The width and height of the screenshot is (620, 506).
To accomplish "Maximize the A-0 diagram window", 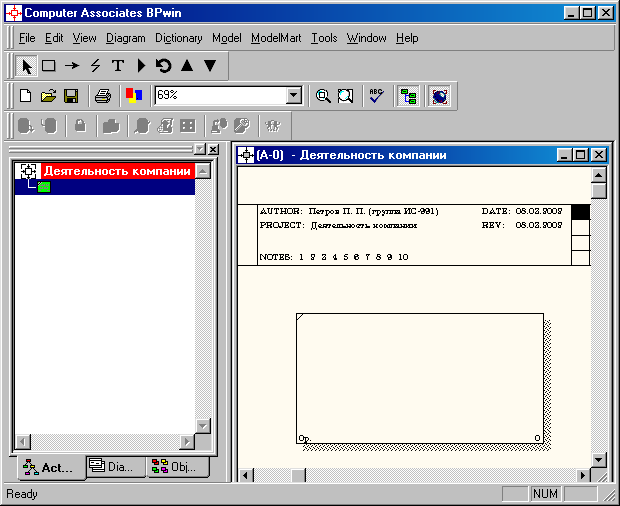I will pos(580,155).
